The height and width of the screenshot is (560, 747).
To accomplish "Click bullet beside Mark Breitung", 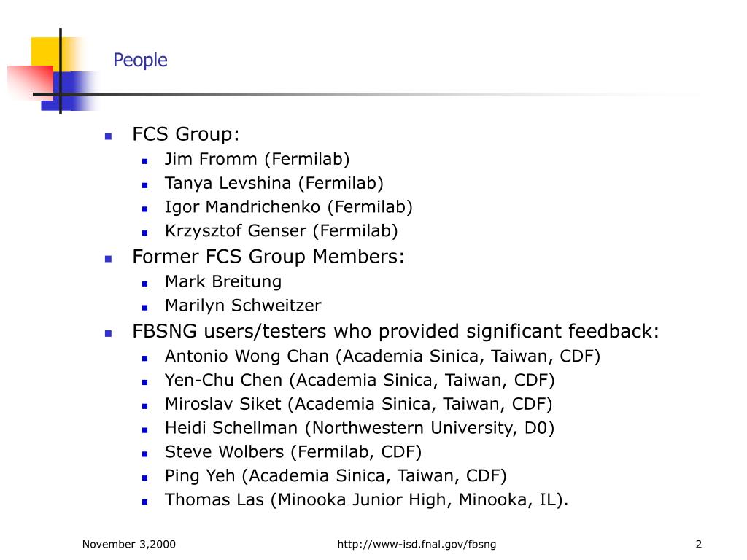I will (x=145, y=284).
